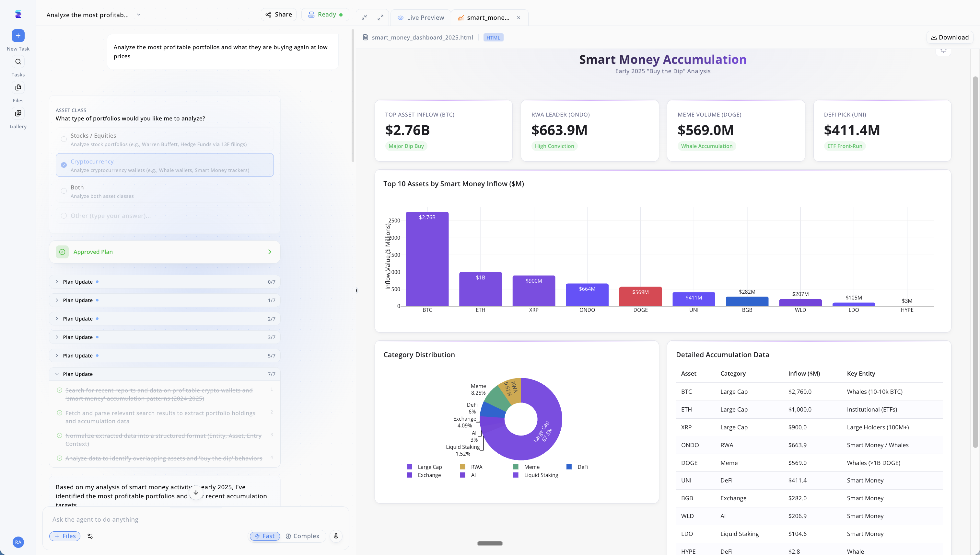Open the Tasks search icon
Image resolution: width=980 pixels, height=555 pixels.
[18, 62]
